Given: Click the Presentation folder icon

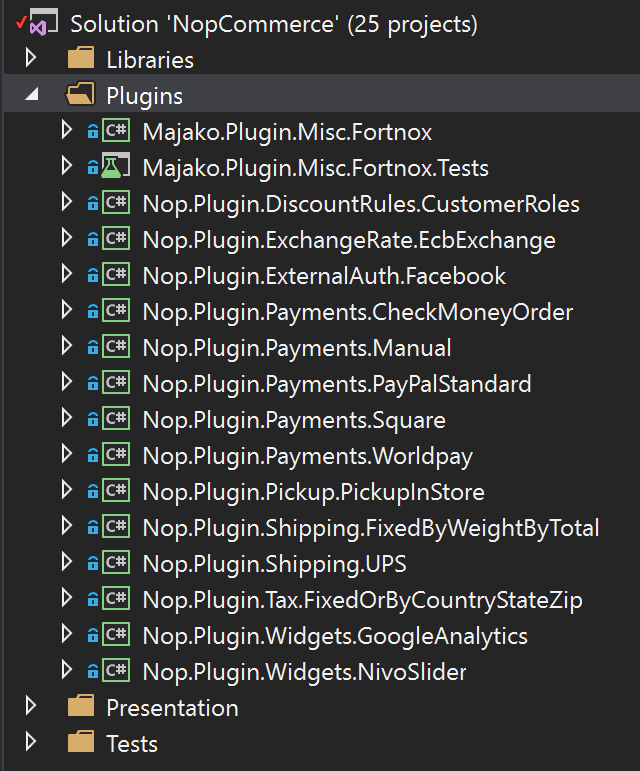Looking at the screenshot, I should pyautogui.click(x=80, y=707).
